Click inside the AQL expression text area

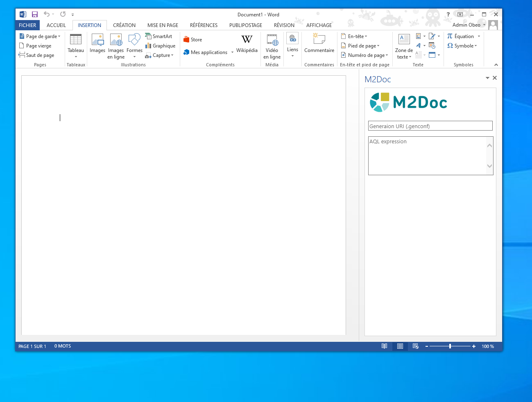click(x=427, y=156)
